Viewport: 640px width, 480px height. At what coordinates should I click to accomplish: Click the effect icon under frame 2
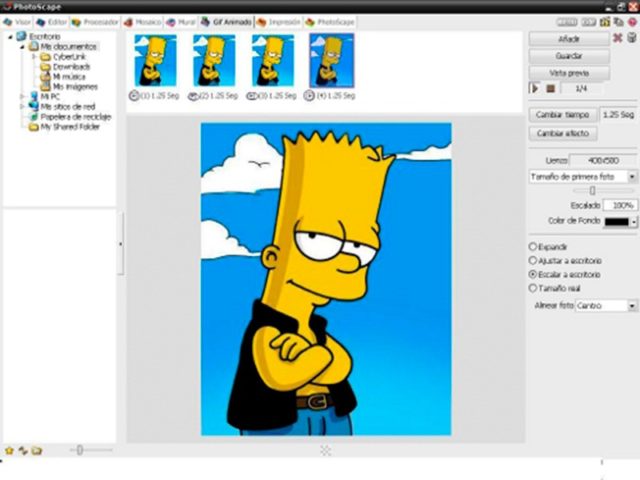pyautogui.click(x=192, y=96)
